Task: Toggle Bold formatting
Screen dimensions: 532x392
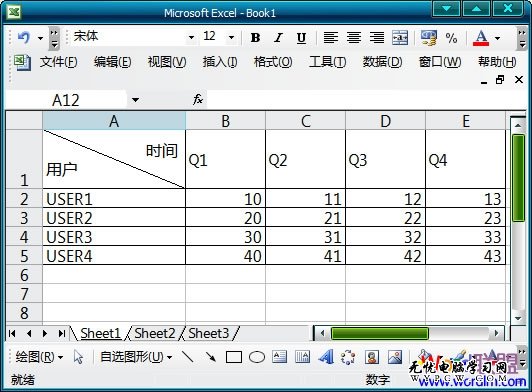Action: tap(255, 38)
